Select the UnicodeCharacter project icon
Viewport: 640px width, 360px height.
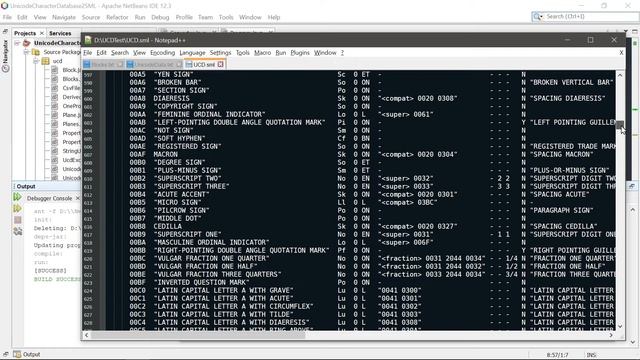click(x=27, y=43)
